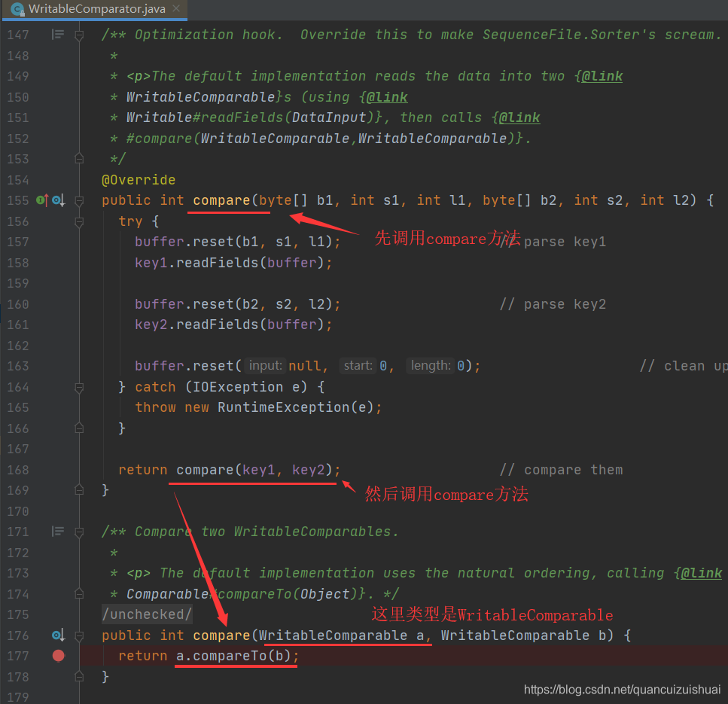Click line number 179 in the gutter

[x=17, y=697]
